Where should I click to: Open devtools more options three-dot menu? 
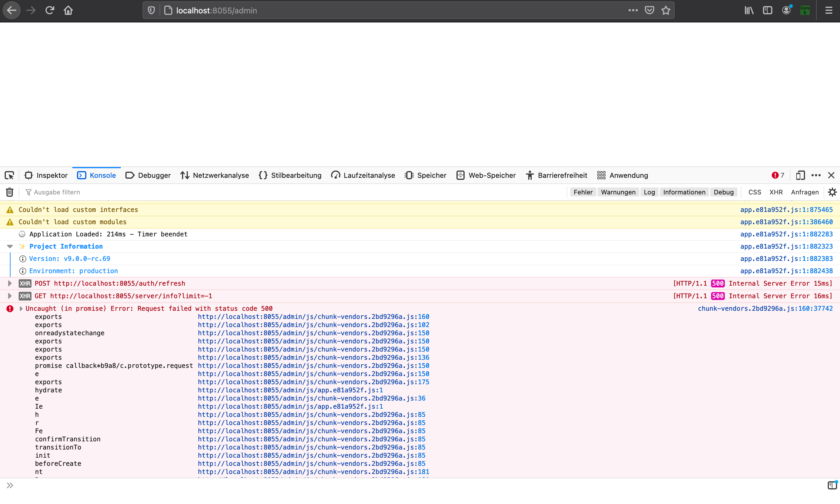pos(816,175)
